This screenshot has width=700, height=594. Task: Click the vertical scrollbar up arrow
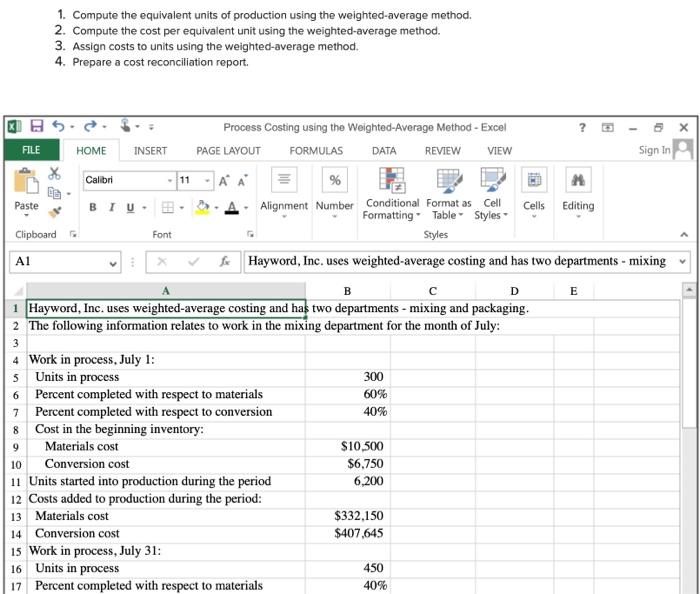(689, 290)
